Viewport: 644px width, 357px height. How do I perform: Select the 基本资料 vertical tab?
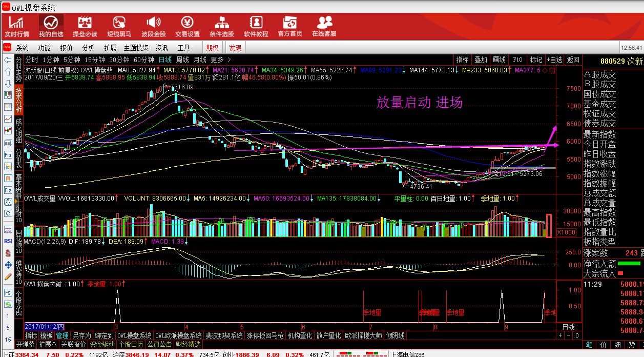tap(18, 185)
